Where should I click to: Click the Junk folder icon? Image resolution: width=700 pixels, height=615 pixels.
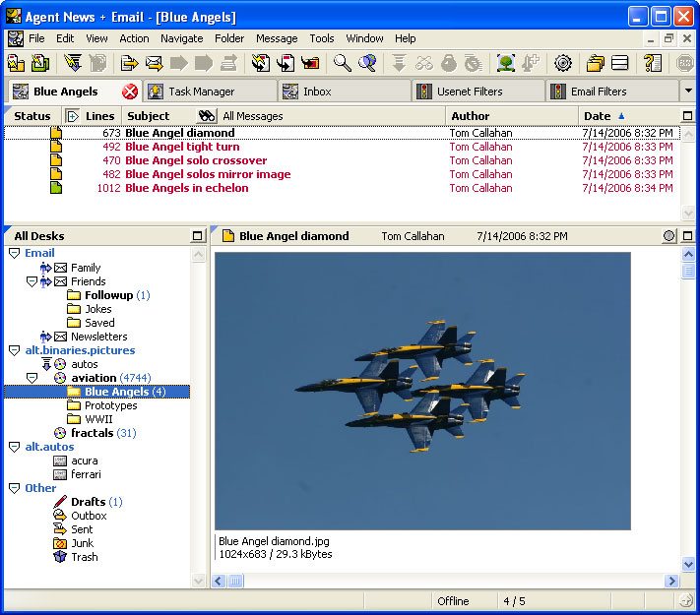[60, 543]
